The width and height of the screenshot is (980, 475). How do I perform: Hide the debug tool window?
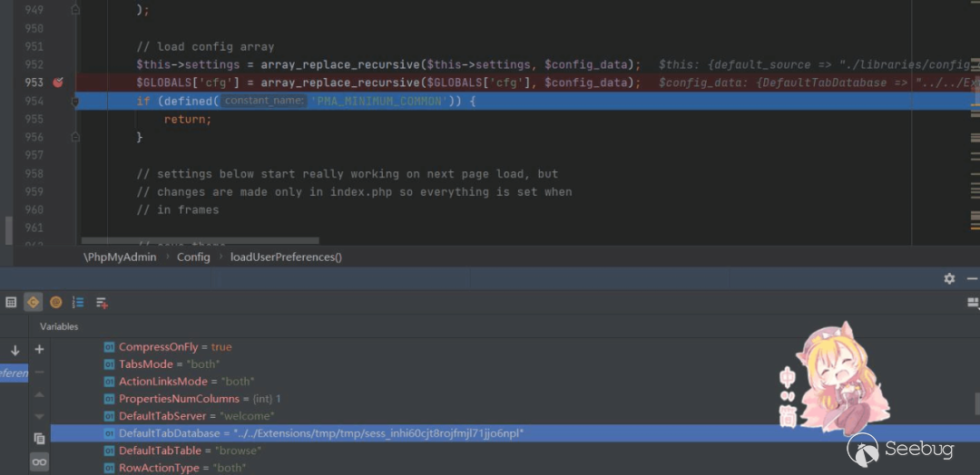(972, 279)
